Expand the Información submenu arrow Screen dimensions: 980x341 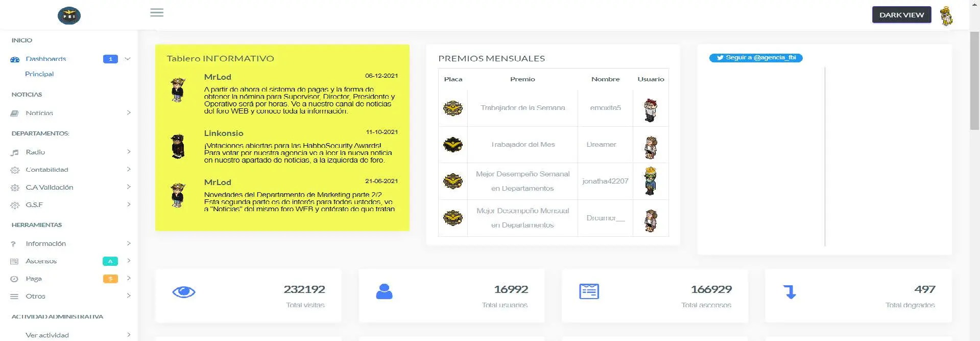pos(129,243)
